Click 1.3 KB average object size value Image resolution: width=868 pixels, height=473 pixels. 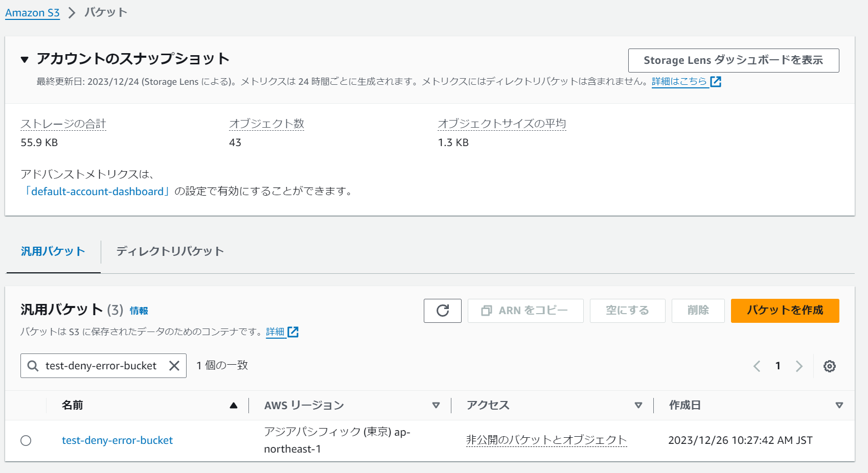click(453, 143)
